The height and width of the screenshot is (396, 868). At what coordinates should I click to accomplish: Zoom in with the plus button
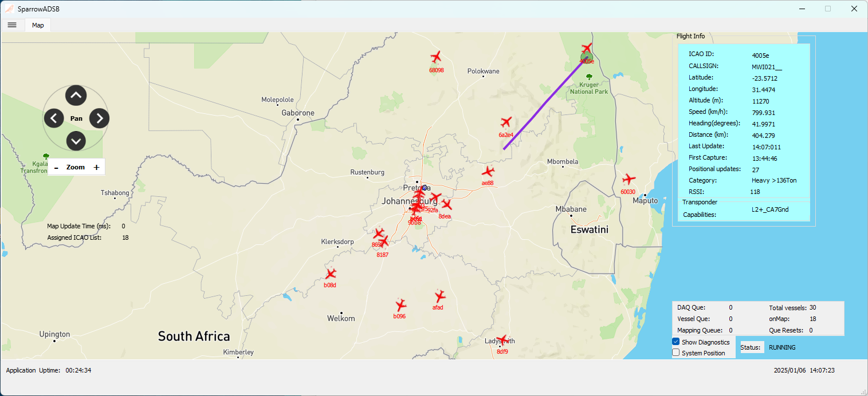pyautogui.click(x=96, y=168)
